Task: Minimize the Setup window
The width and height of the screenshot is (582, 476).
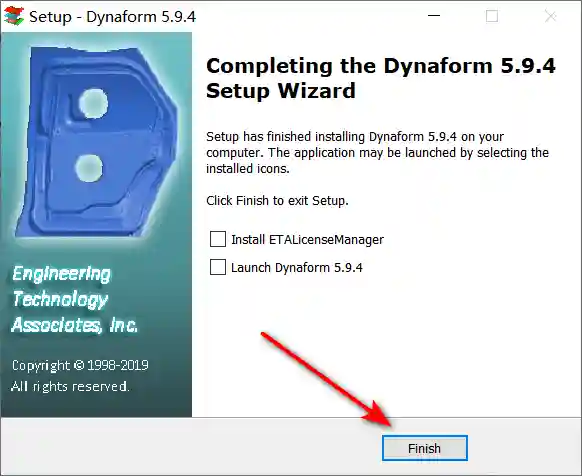Action: coord(434,16)
